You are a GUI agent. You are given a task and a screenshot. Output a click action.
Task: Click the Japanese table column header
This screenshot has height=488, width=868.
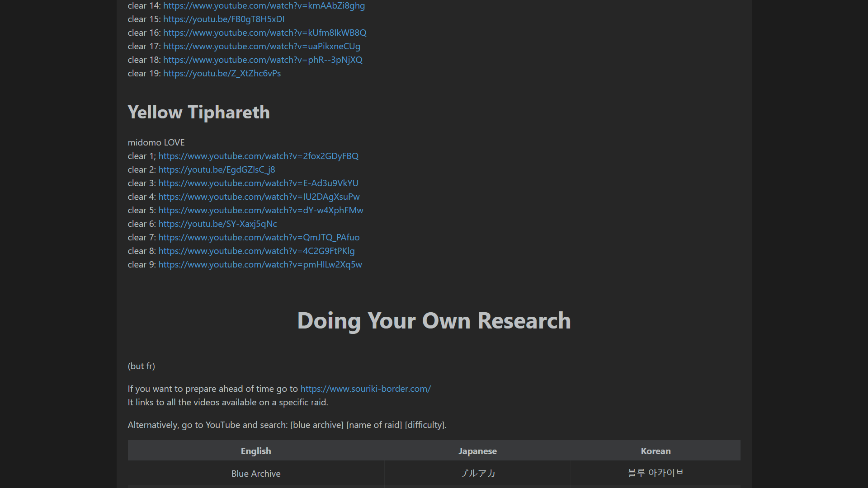(x=477, y=451)
